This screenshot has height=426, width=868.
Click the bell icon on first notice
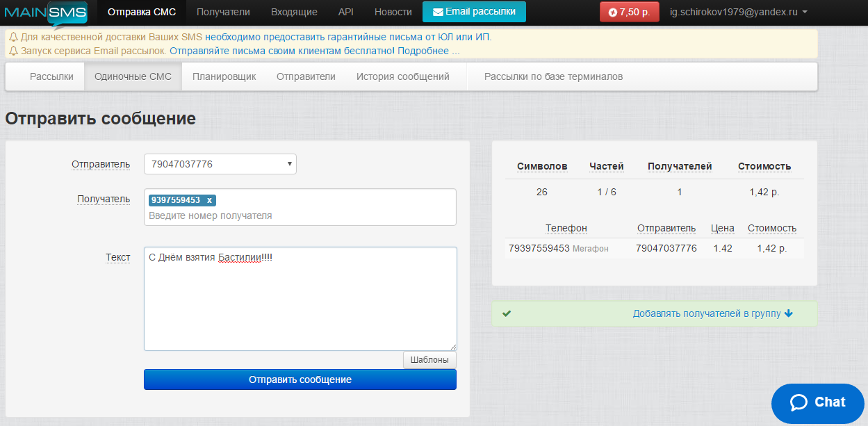[13, 37]
